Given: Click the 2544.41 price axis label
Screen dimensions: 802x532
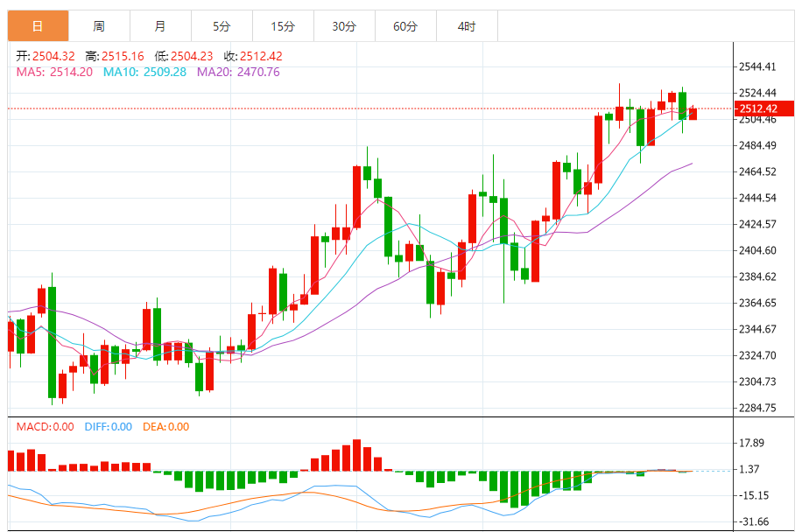Looking at the screenshot, I should click(757, 66).
